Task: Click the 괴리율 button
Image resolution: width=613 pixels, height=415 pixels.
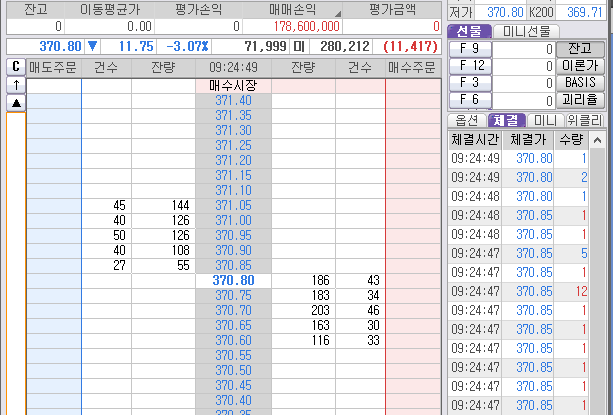Action: (x=580, y=100)
